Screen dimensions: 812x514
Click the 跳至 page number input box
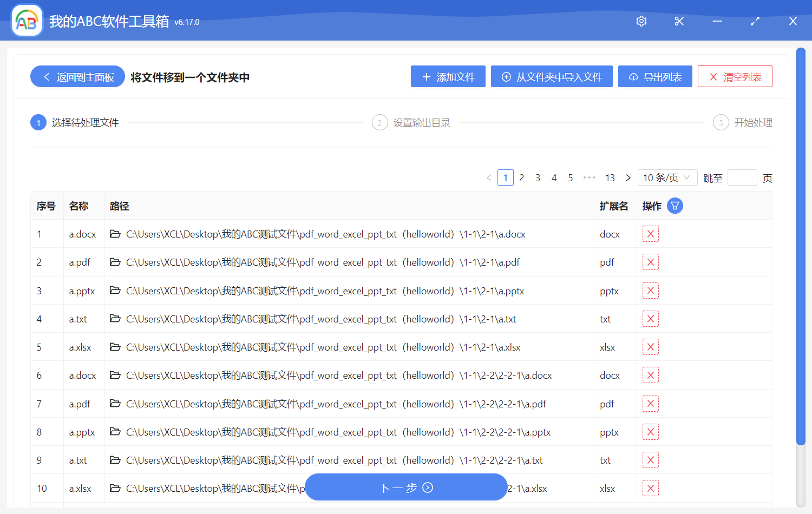click(742, 177)
